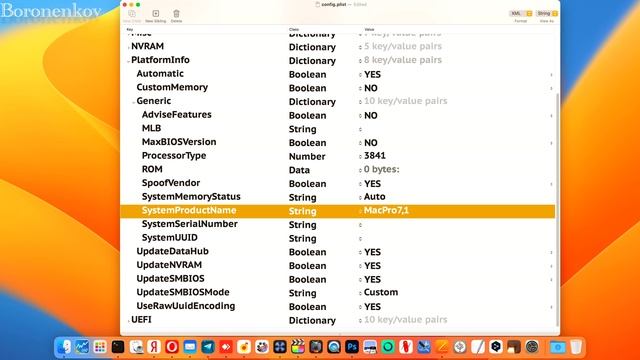Collapse the Generic dictionary
This screenshot has height=360, width=640.
(133, 102)
